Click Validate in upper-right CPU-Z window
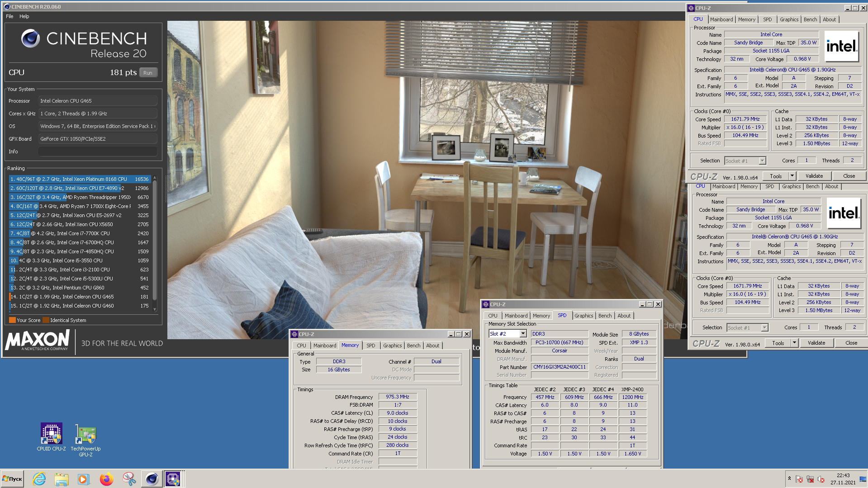This screenshot has height=488, width=868. [814, 176]
